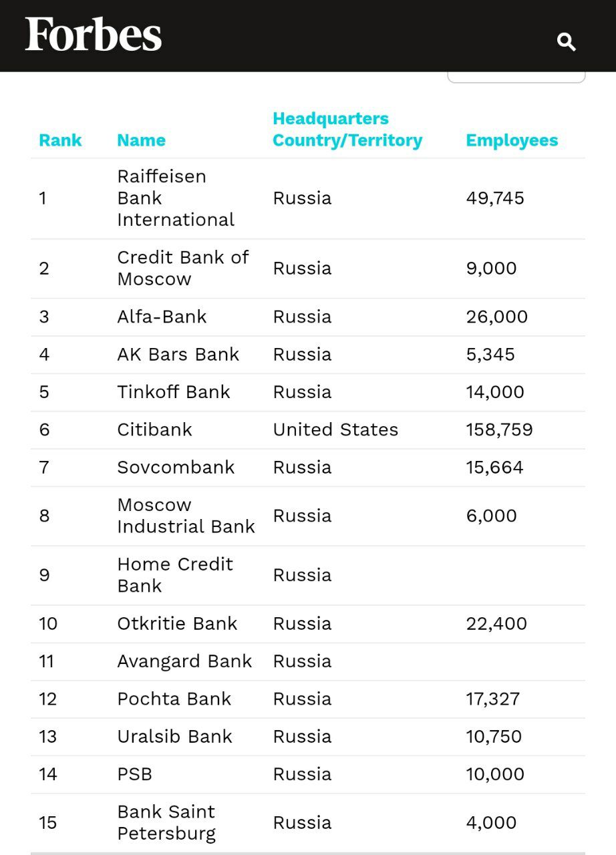Open Raiffeisen Bank International's entry
Viewport: 616px width, 855px height.
(x=175, y=198)
